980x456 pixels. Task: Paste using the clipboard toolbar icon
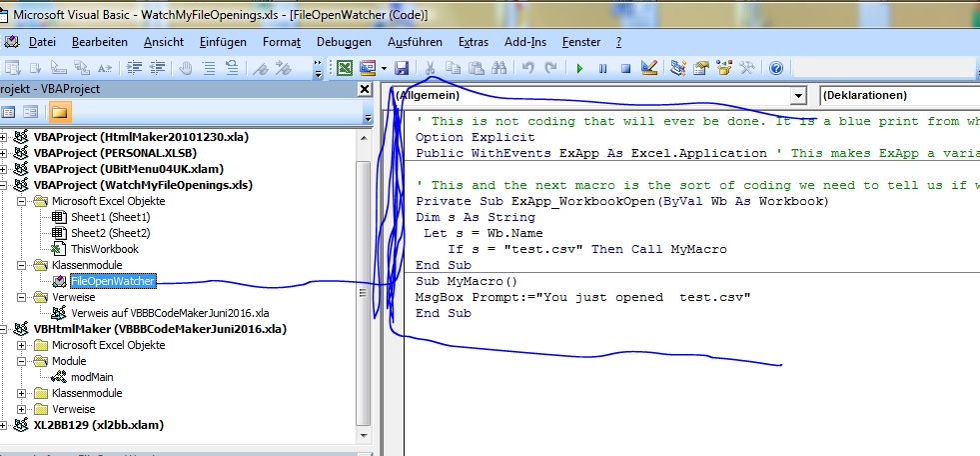[x=477, y=68]
